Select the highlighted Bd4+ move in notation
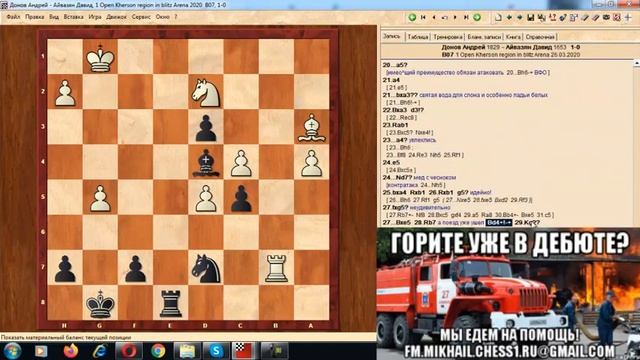 pos(498,222)
